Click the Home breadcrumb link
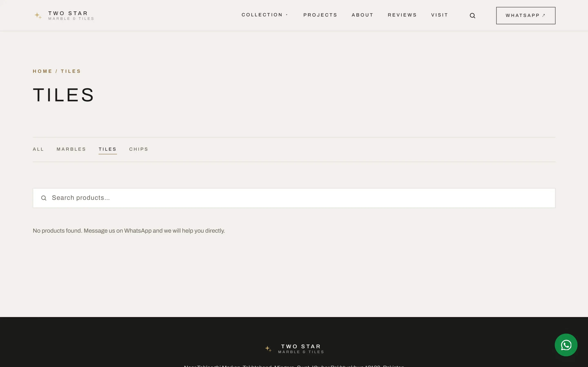The width and height of the screenshot is (588, 367). click(42, 71)
